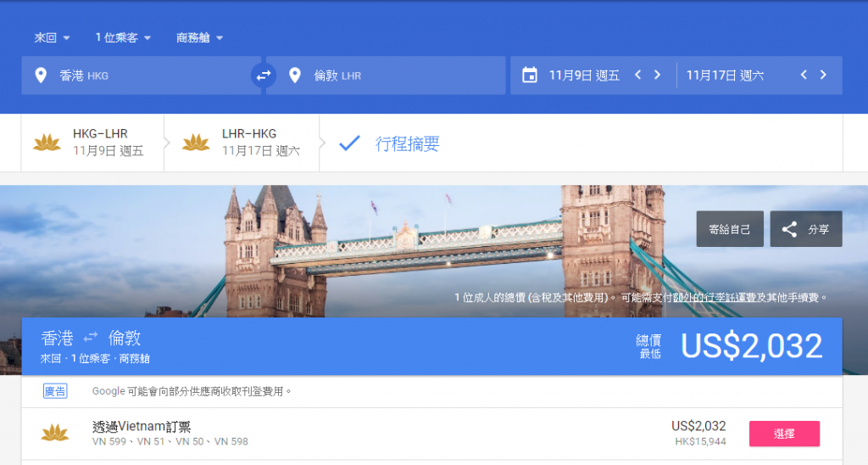Open the calendar icon date picker
This screenshot has height=465, width=868.
click(530, 75)
